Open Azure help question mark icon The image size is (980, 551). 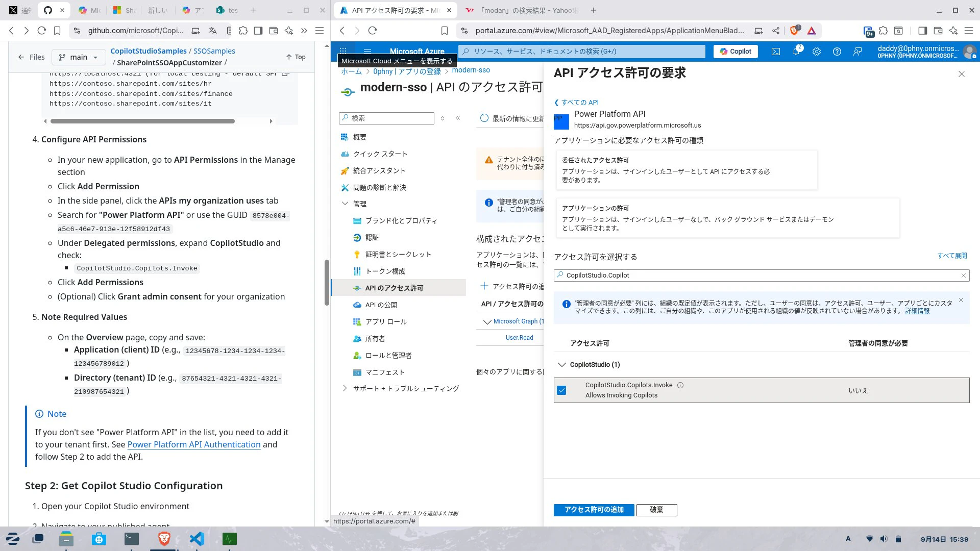tap(837, 52)
